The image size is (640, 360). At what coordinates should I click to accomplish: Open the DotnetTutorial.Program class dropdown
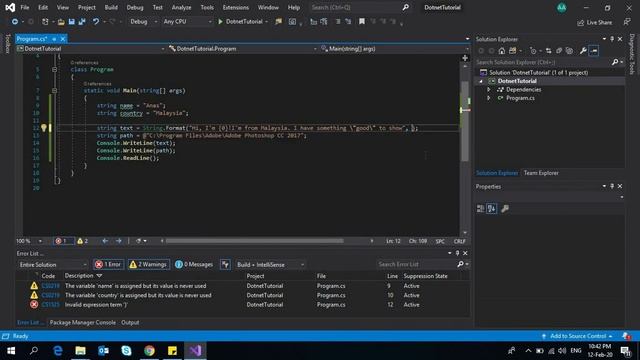(242, 49)
